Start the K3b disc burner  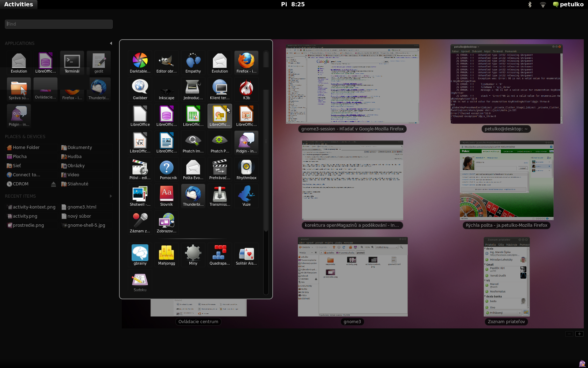click(246, 89)
